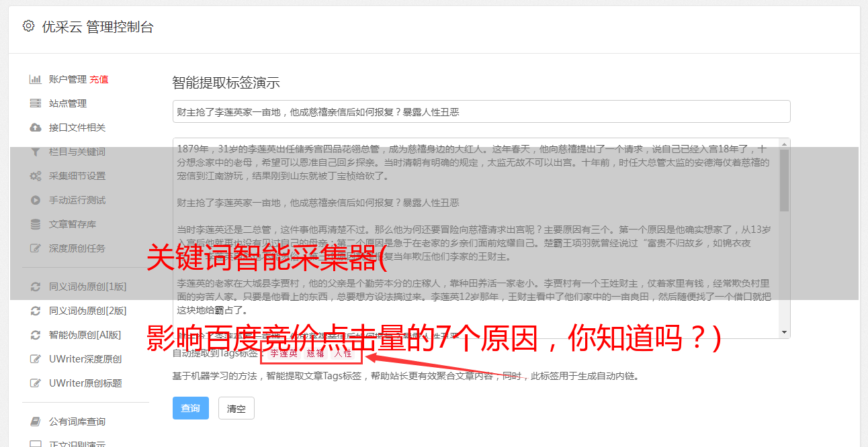Screen dimensions: 868x447
Task: Click inside the article body text area
Action: (476, 238)
